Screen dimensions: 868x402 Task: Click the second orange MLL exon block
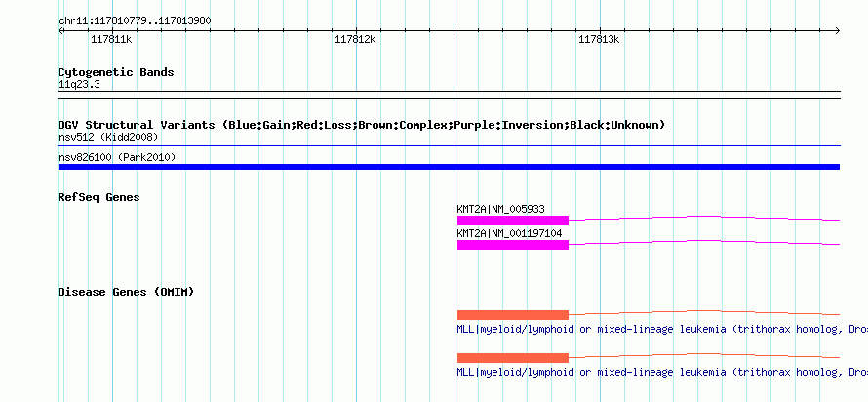point(513,358)
